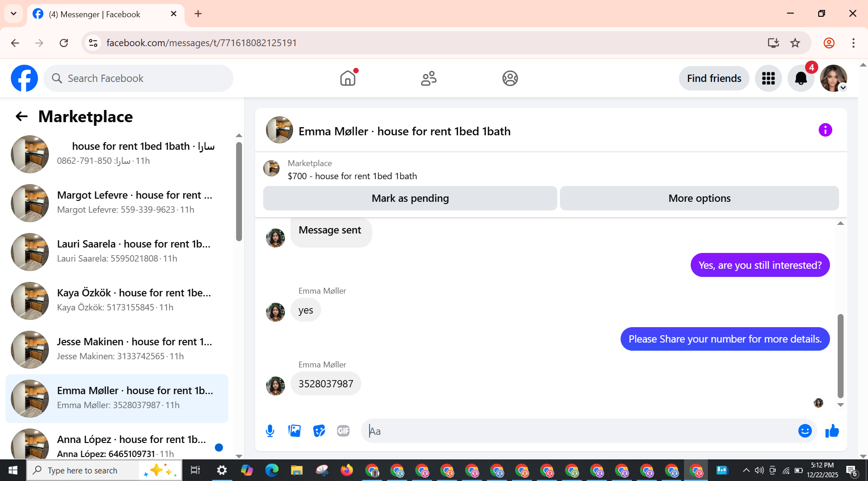Go back from Marketplace with the arrow
This screenshot has height=481, width=868.
point(22,117)
